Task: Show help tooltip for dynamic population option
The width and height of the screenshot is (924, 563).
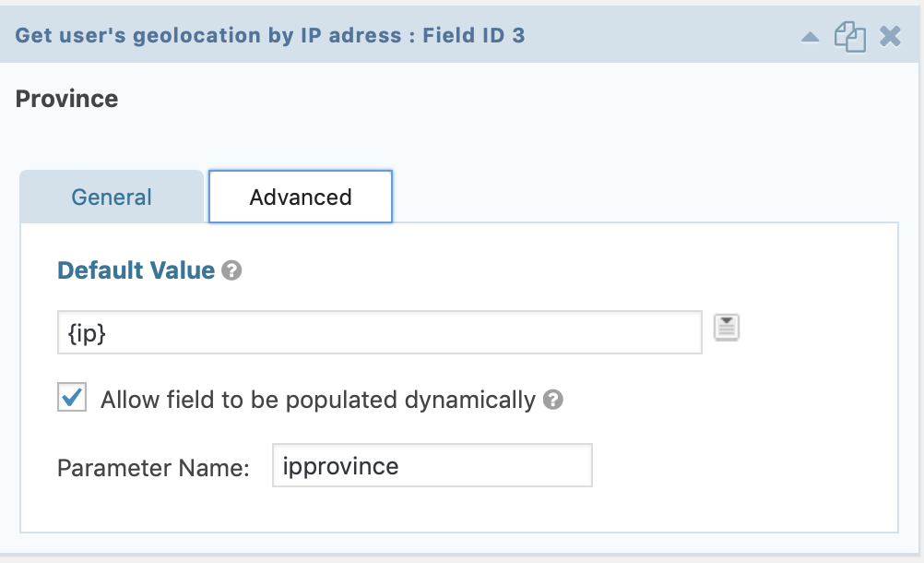Action: (x=552, y=400)
